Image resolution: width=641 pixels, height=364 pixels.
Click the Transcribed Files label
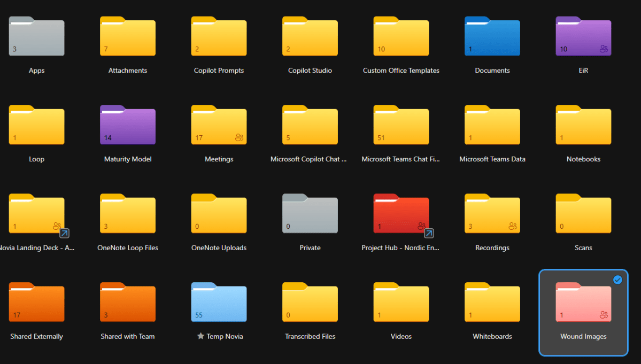(310, 336)
